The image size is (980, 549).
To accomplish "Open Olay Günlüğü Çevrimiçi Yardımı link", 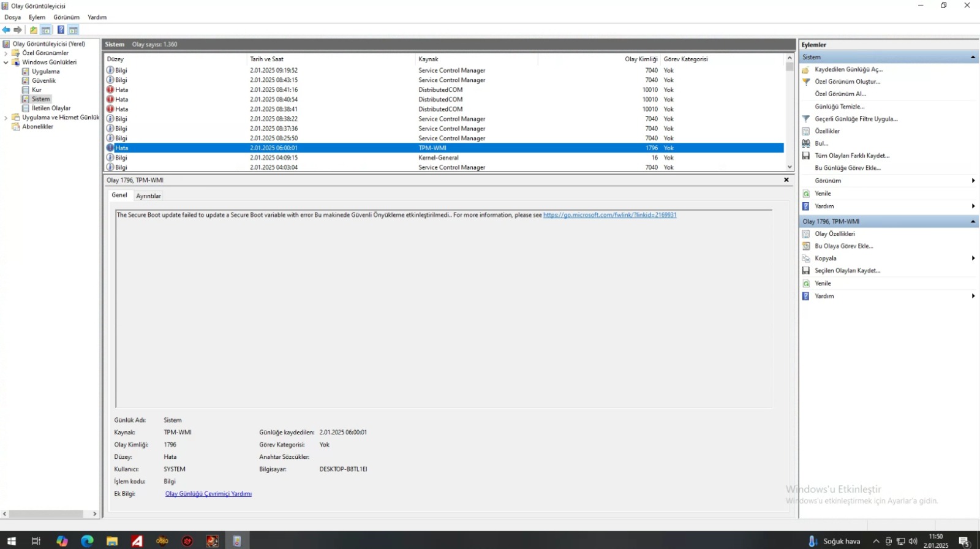I will click(x=208, y=494).
